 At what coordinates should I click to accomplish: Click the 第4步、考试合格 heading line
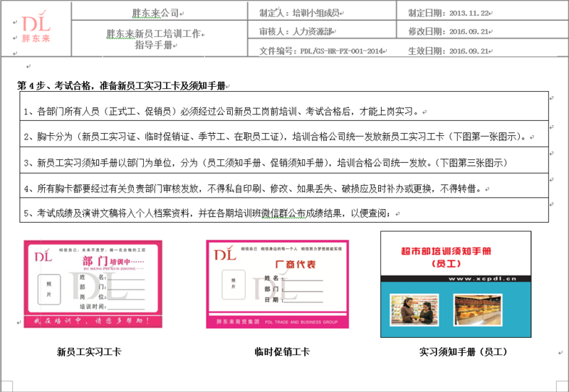tap(122, 85)
